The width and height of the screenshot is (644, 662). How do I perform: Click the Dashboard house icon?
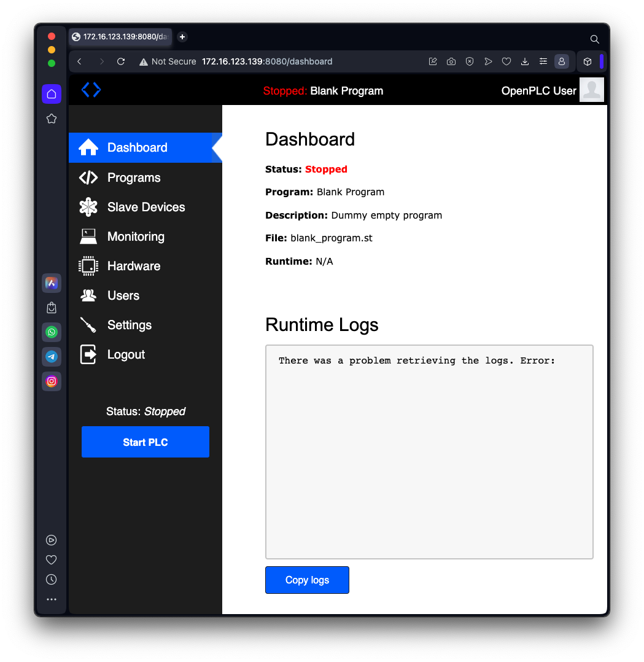click(88, 147)
